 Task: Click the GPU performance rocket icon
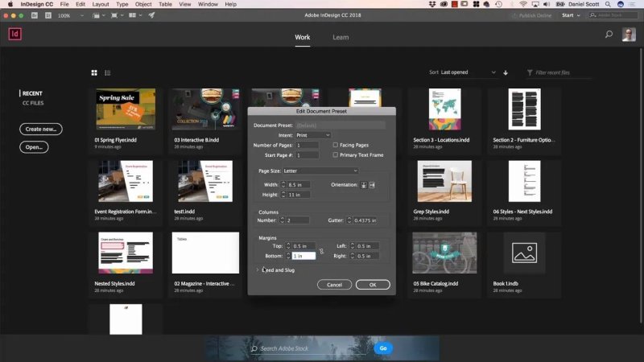151,15
